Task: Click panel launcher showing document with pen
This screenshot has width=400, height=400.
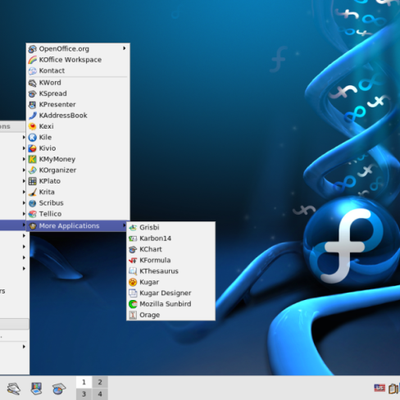Action: click(x=14, y=388)
